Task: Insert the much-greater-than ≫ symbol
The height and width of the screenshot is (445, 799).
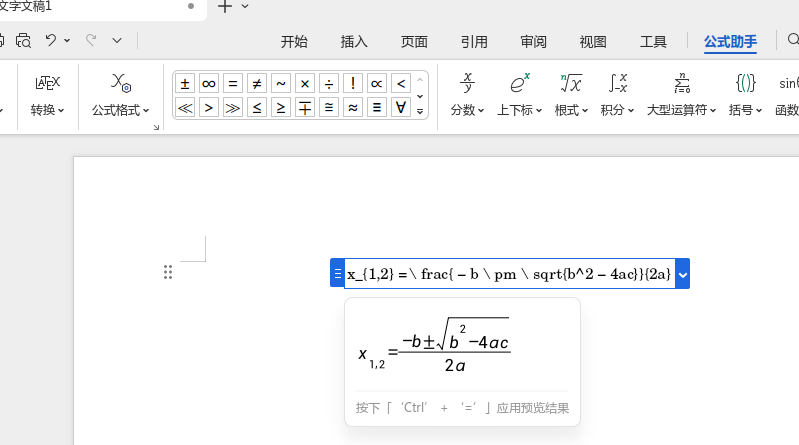Action: click(x=233, y=108)
